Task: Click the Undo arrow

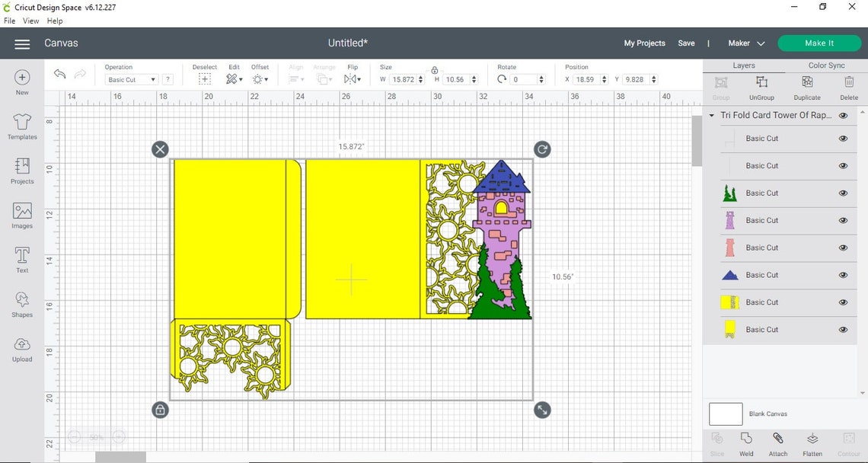Action: pyautogui.click(x=59, y=74)
